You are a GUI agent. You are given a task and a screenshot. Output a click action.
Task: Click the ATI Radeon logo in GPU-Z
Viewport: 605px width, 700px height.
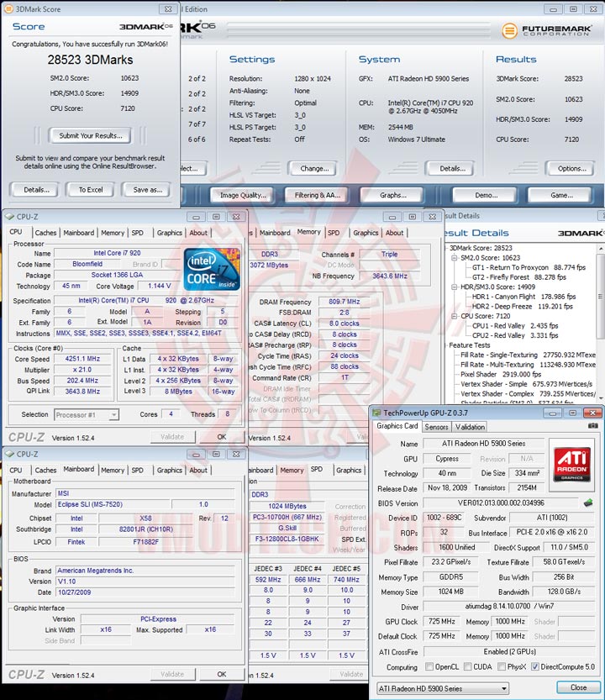tap(572, 464)
